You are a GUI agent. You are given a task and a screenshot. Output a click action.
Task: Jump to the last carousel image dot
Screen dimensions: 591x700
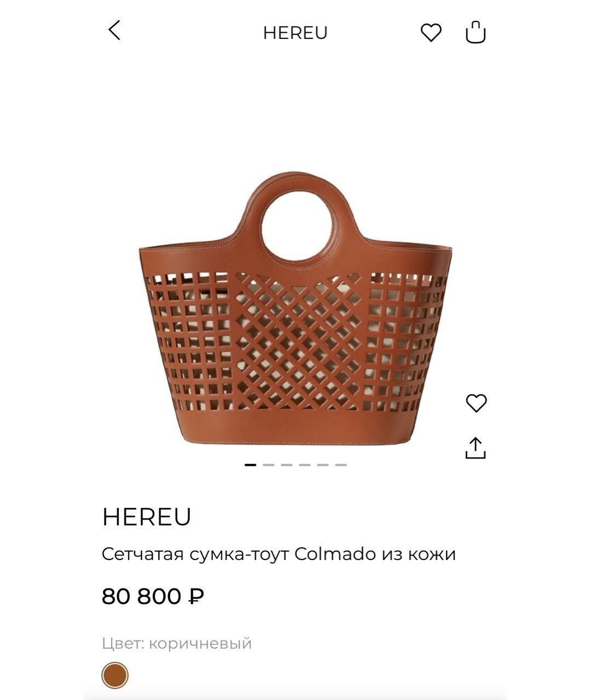tap(341, 465)
